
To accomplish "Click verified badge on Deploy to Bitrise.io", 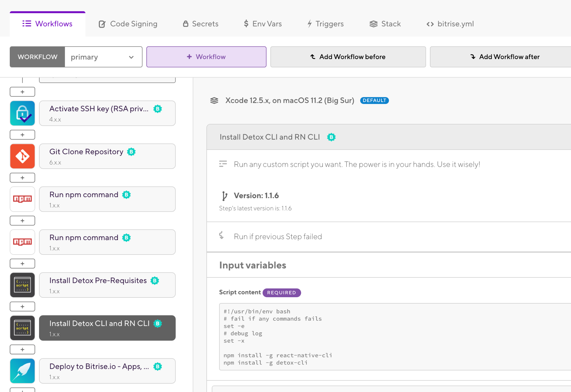I will click(x=158, y=366).
